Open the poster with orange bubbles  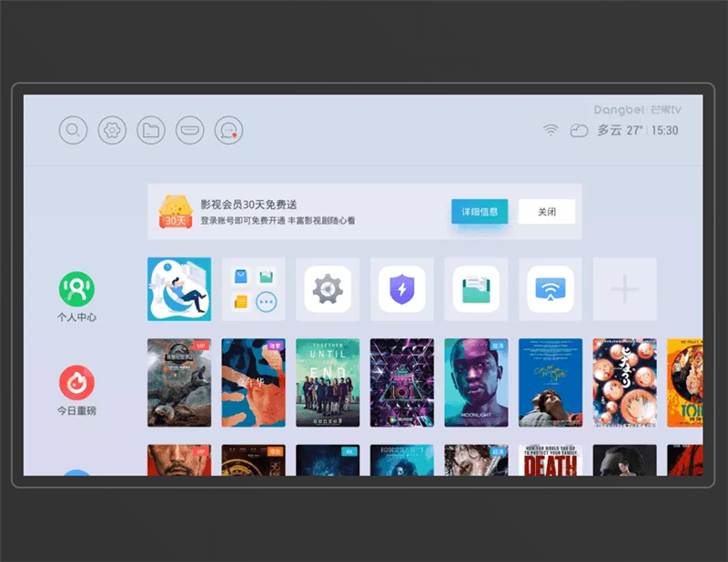[x=625, y=383]
